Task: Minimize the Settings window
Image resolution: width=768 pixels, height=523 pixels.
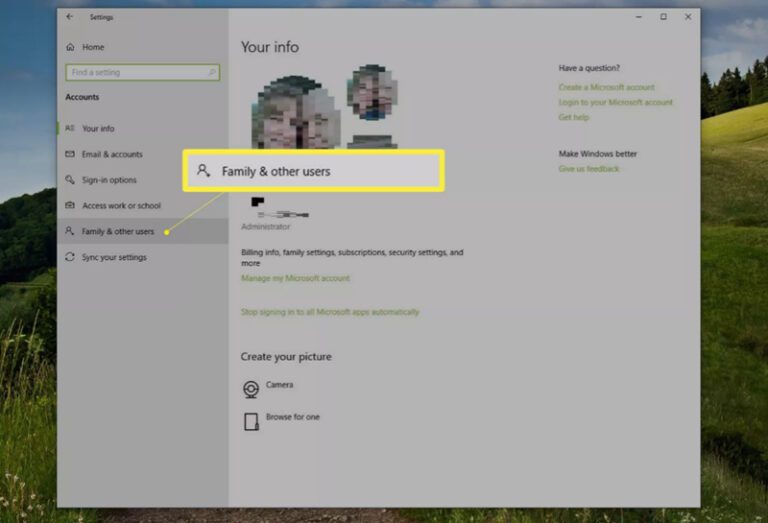Action: coord(639,17)
